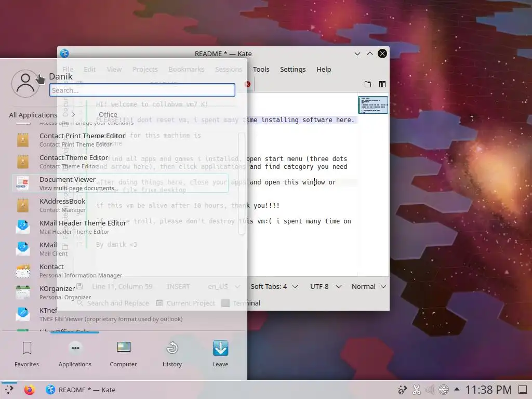Image resolution: width=532 pixels, height=399 pixels.
Task: Launch KOrganizer personal organizer
Action: click(120, 292)
